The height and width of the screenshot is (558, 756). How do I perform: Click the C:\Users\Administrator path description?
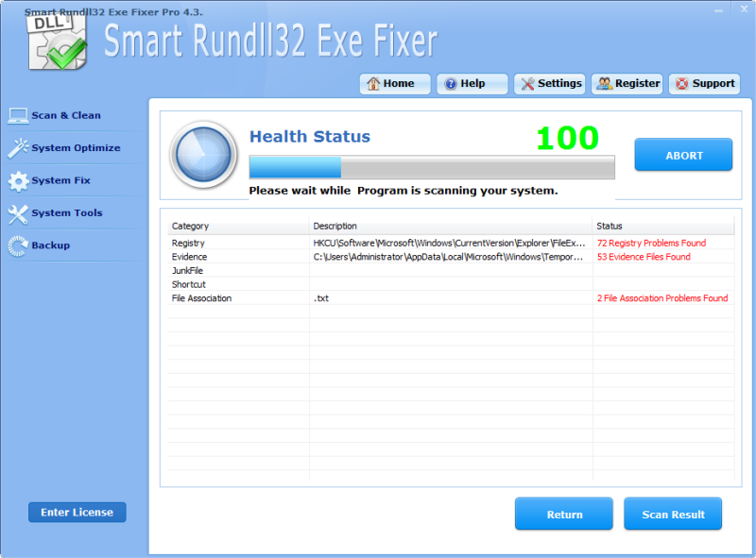448,257
